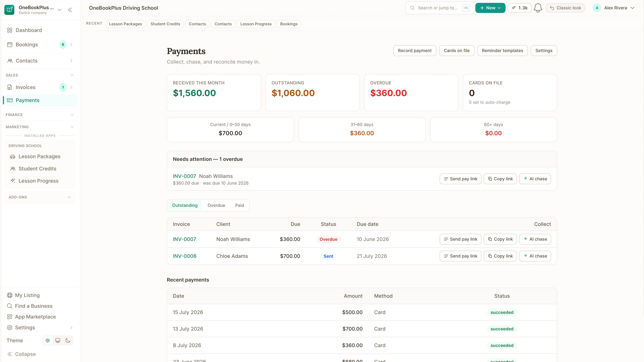
Task: Click the search magnifier icon in search bar
Action: [412, 8]
